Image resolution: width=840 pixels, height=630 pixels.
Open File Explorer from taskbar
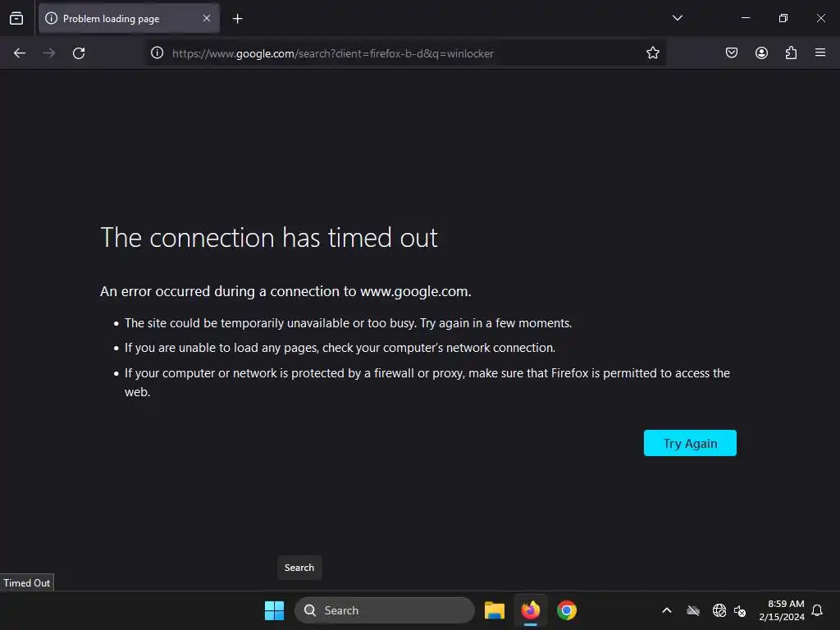point(495,610)
